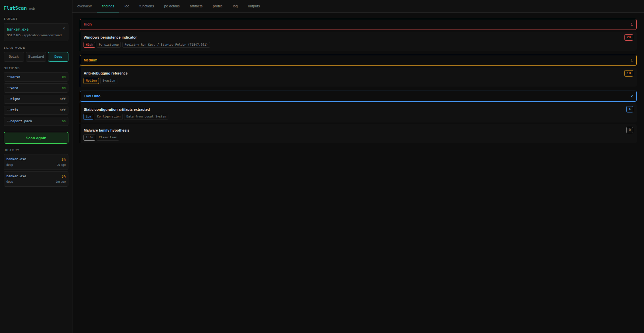
Task: Click the Info tag on malware hypothesis
Action: [89, 137]
